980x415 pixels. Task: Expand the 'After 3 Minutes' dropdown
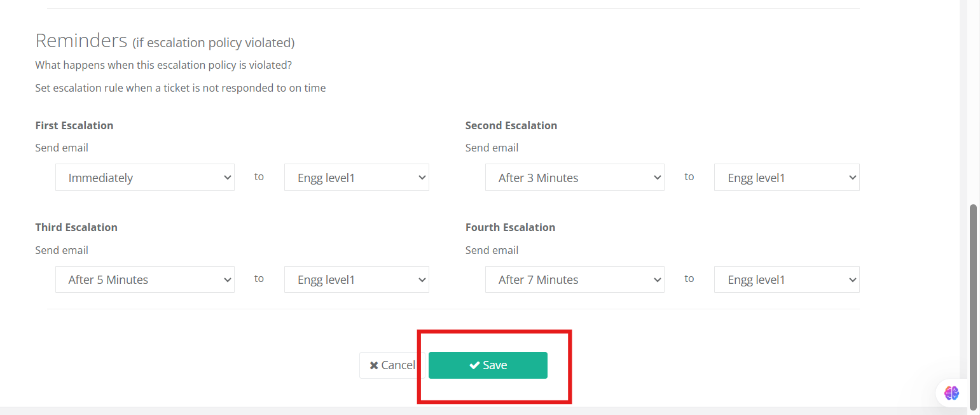[574, 178]
